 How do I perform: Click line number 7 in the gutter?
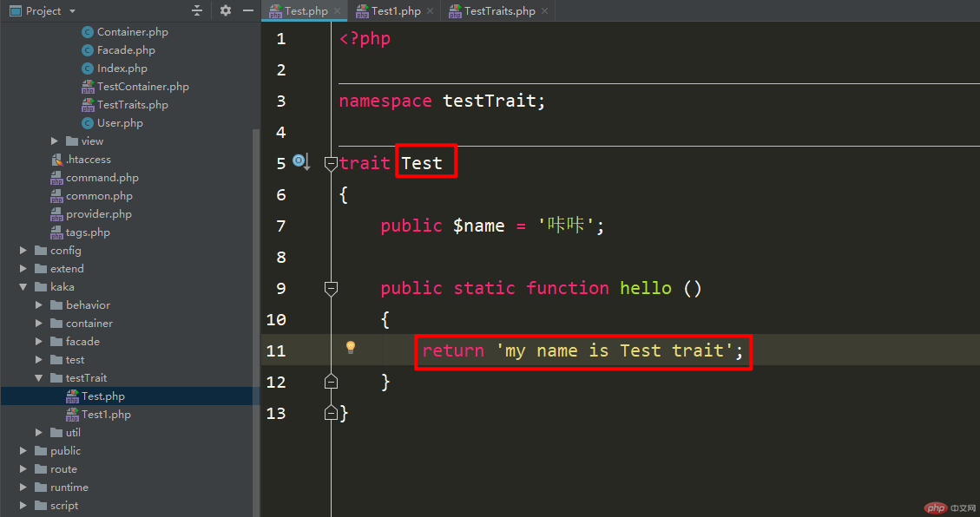281,226
